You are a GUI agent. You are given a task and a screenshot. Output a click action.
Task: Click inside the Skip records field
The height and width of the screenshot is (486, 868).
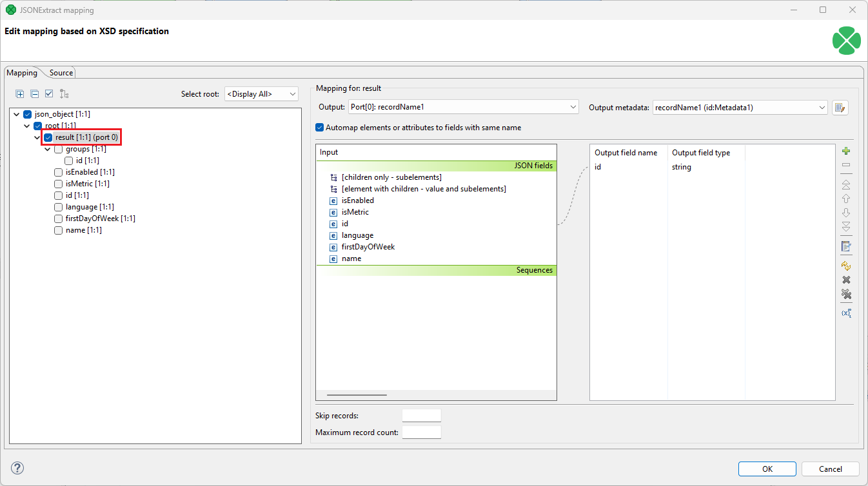tap(421, 415)
